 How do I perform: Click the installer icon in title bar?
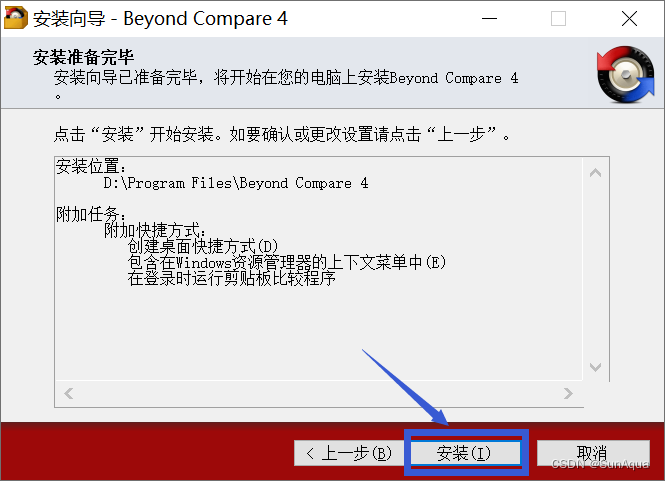(16, 18)
